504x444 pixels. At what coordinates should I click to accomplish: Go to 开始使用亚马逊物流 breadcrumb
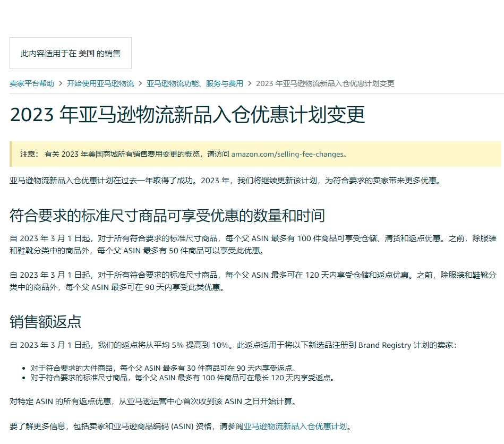[100, 83]
